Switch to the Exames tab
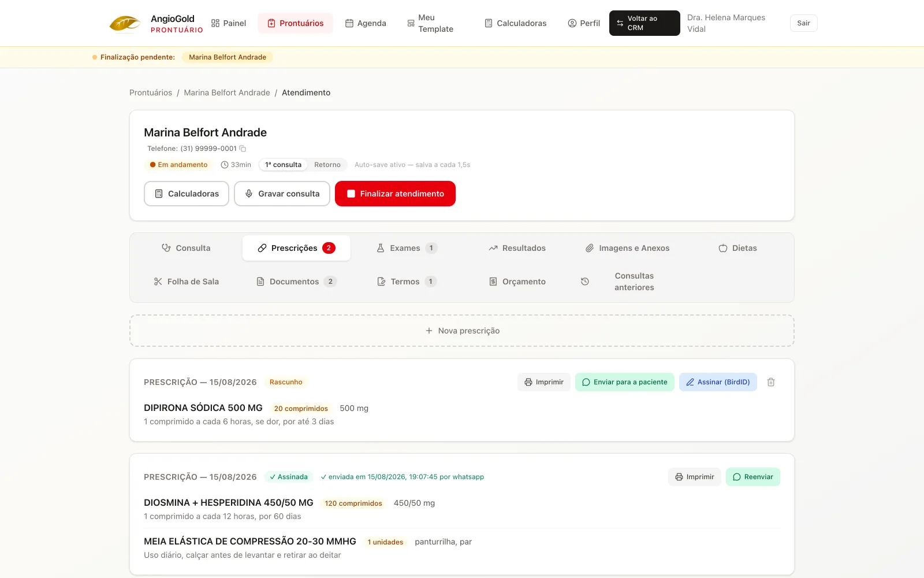924x578 pixels. (407, 248)
